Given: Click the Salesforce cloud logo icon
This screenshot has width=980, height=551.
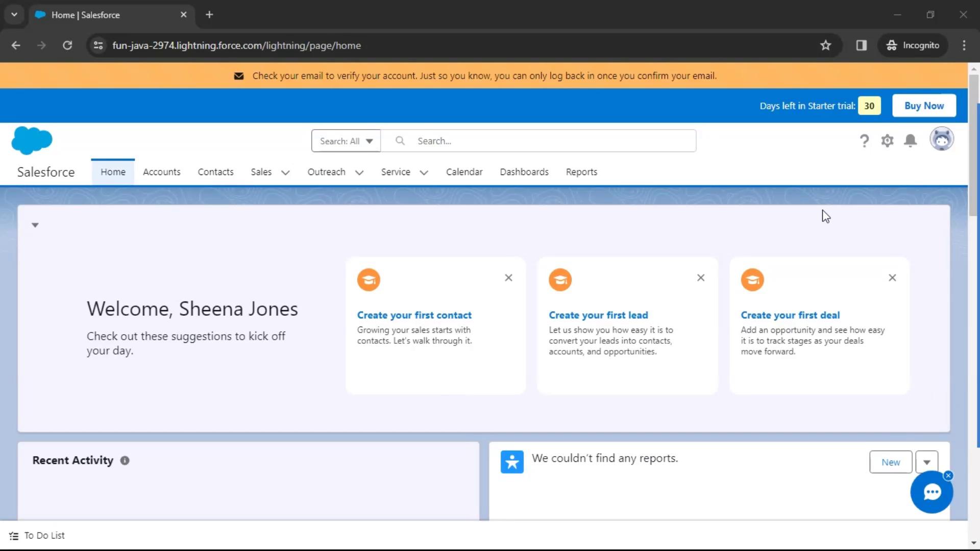Looking at the screenshot, I should point(31,140).
